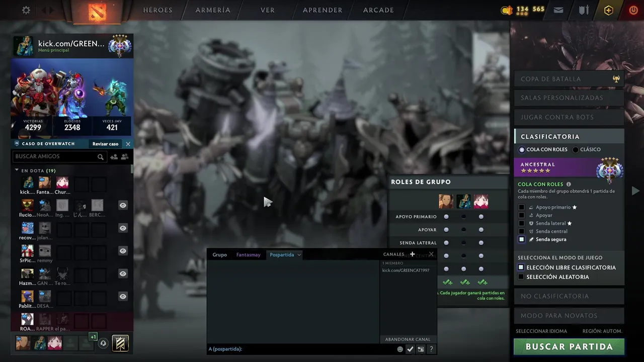This screenshot has height=362, width=644.
Task: Close the chat channels panel
Action: tap(431, 254)
